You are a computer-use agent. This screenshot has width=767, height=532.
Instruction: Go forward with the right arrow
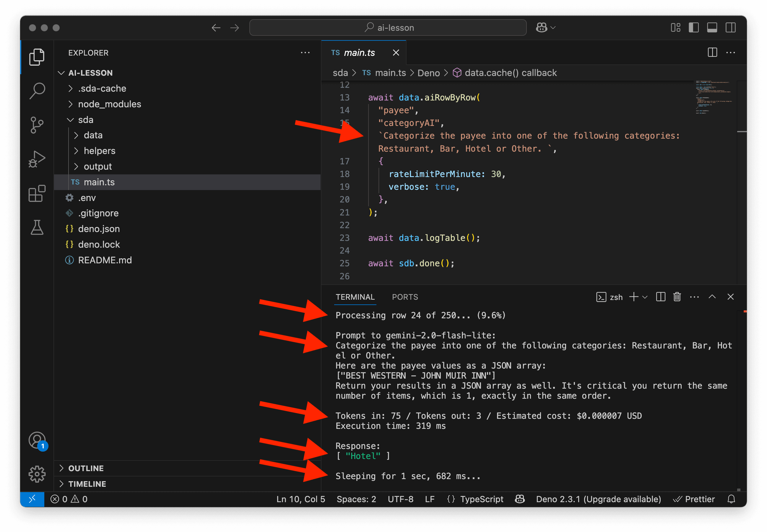pos(235,28)
